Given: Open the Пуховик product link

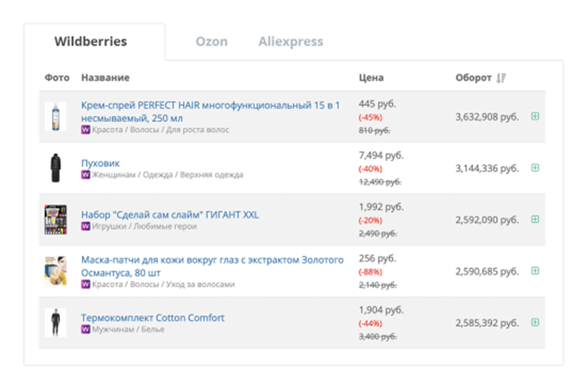Looking at the screenshot, I should tap(101, 163).
